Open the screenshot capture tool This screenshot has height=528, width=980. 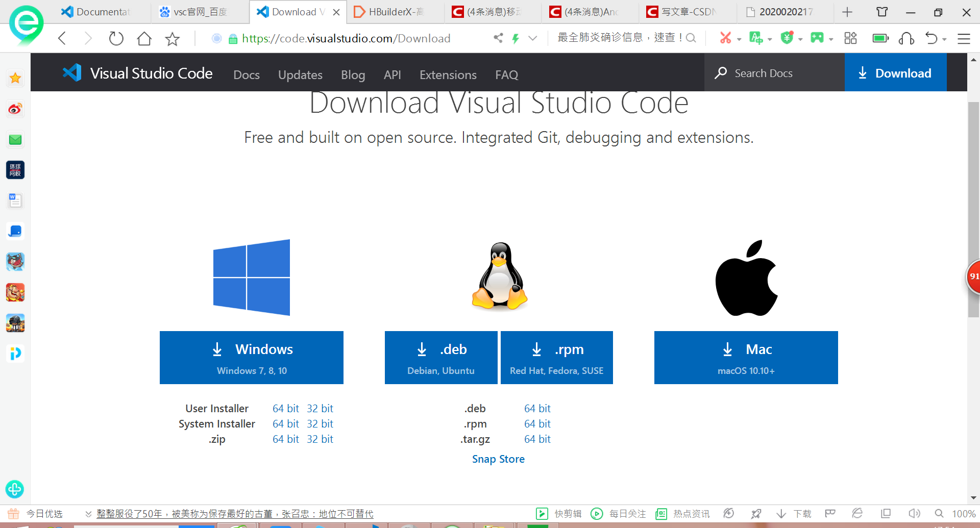click(726, 38)
